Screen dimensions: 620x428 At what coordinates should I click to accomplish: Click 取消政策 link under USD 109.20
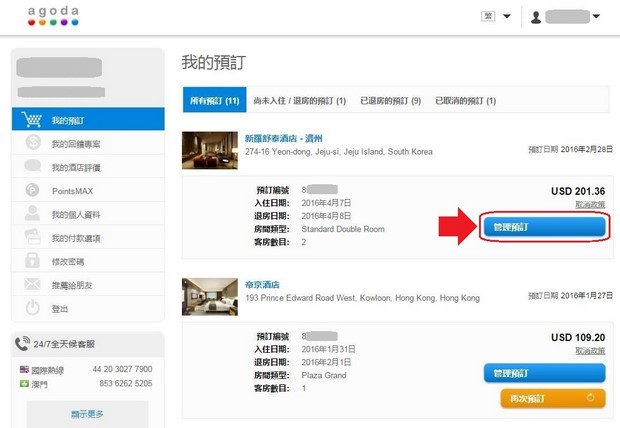590,351
